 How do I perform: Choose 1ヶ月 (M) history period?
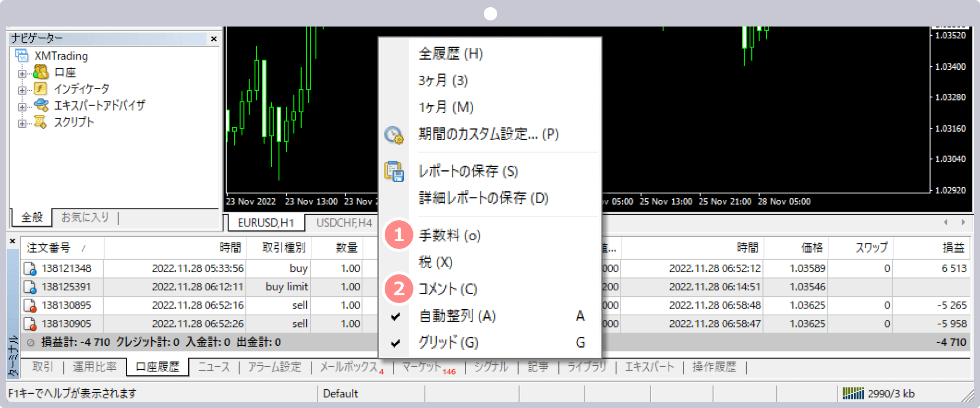click(x=490, y=107)
